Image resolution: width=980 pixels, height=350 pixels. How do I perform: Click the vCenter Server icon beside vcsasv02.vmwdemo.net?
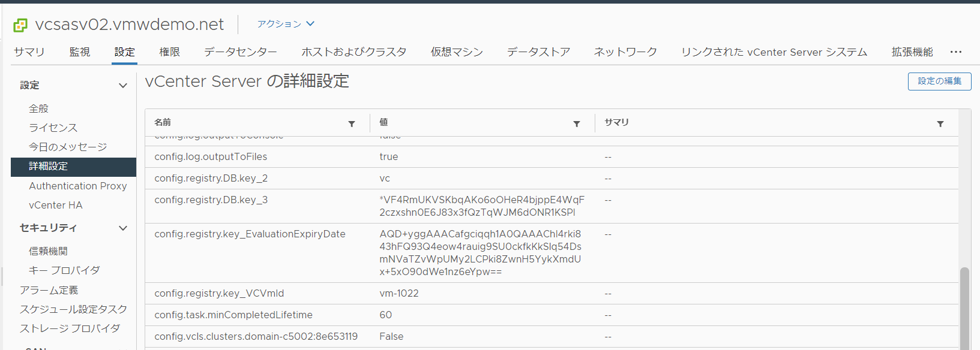pyautogui.click(x=20, y=25)
